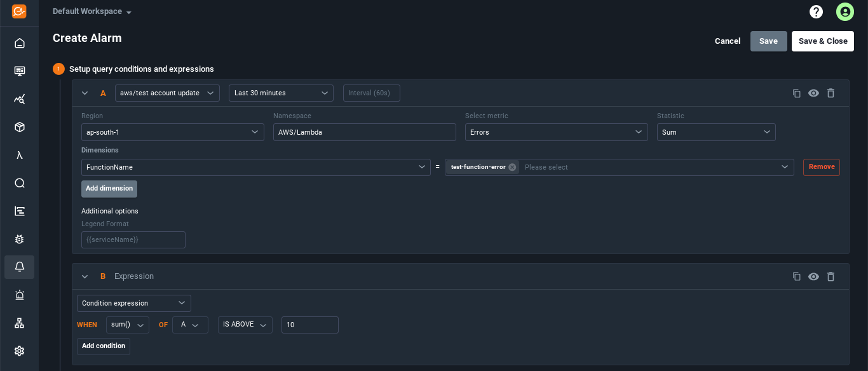Image resolution: width=868 pixels, height=371 pixels.
Task: Delete Expression B with the trash icon
Action: [x=831, y=276]
